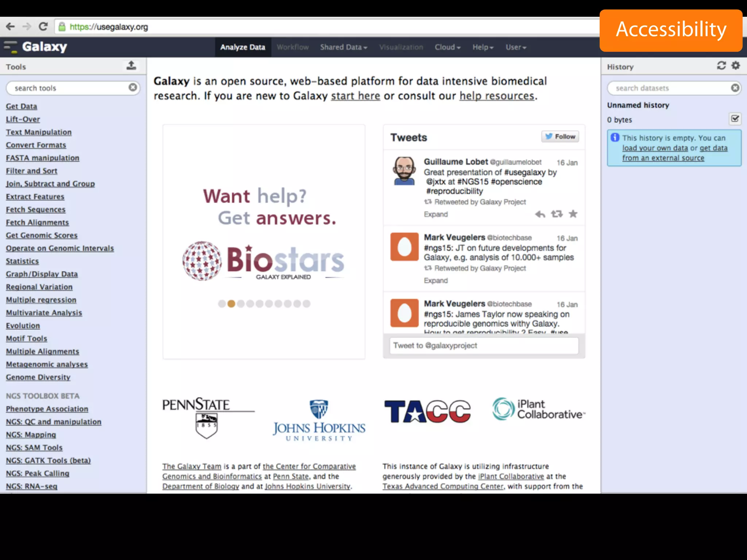
Task: Reload the page with browser refresh icon
Action: click(x=43, y=27)
